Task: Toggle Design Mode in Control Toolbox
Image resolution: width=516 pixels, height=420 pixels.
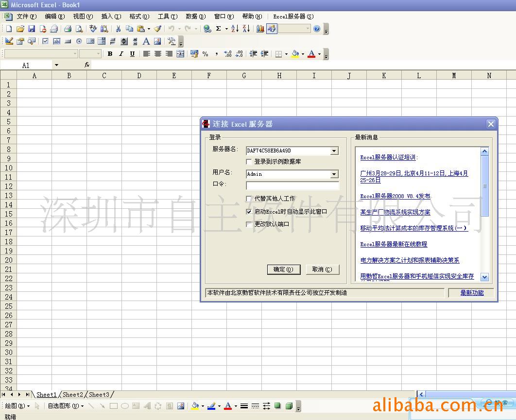Action: click(9, 41)
